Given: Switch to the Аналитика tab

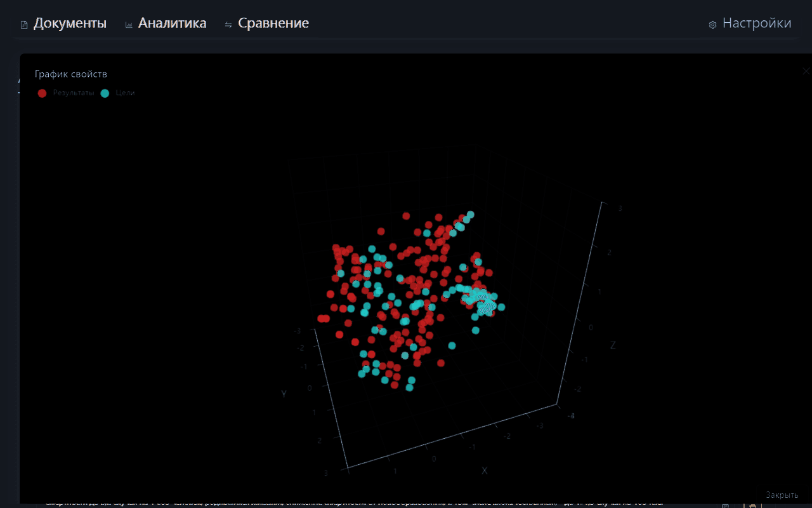Looking at the screenshot, I should (x=173, y=23).
